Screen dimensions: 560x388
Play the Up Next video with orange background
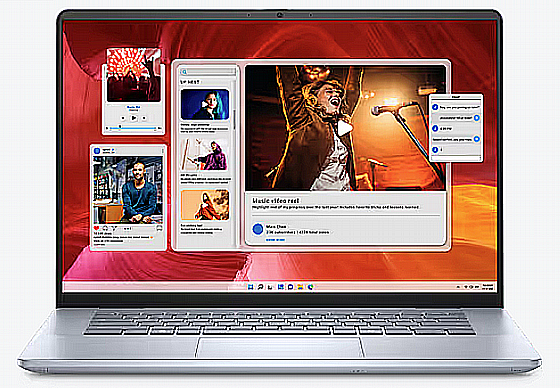[205, 204]
